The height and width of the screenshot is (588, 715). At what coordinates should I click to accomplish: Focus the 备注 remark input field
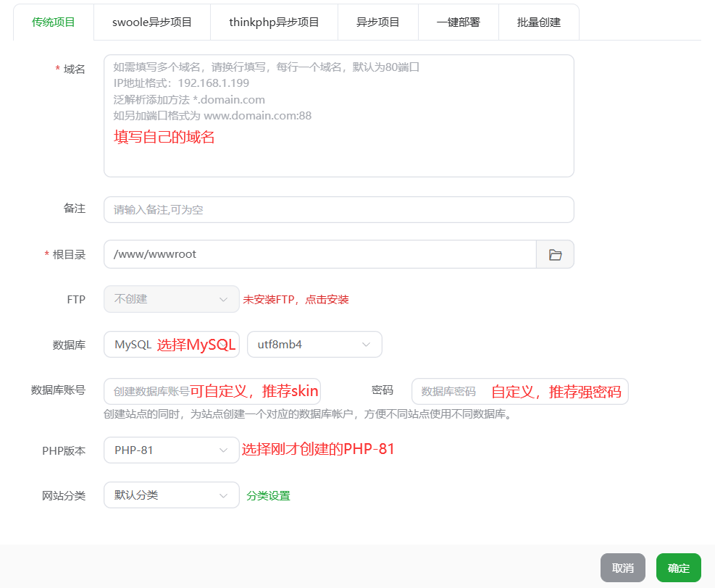click(338, 210)
